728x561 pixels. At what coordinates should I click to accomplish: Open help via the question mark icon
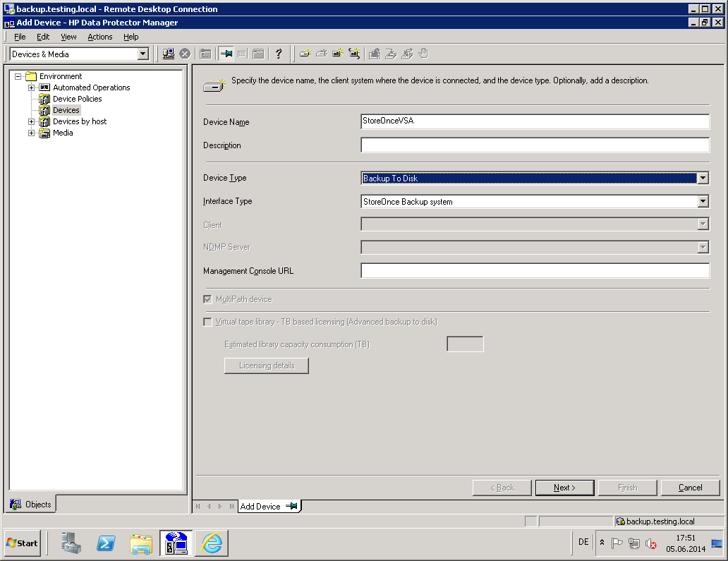[x=279, y=54]
